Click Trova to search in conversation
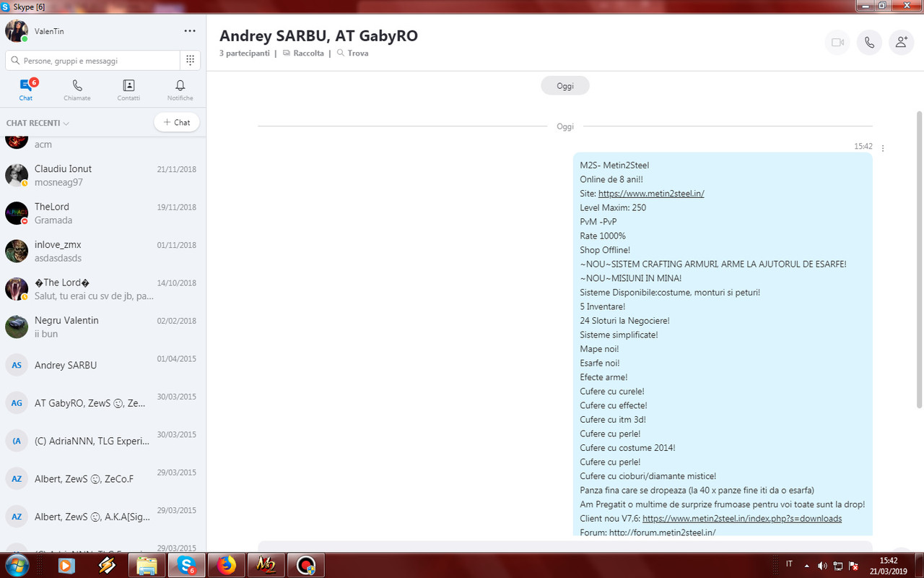Image resolution: width=924 pixels, height=578 pixels. (x=352, y=53)
